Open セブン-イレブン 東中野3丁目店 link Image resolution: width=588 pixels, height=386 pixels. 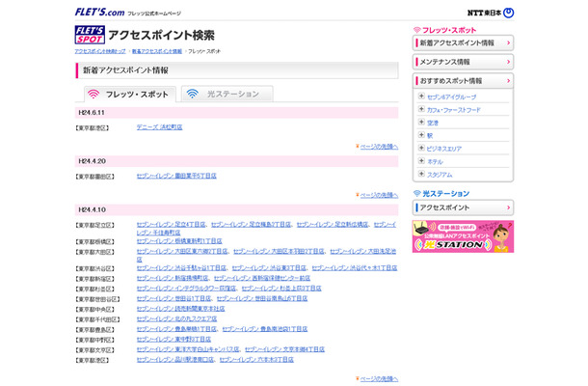[174, 339]
